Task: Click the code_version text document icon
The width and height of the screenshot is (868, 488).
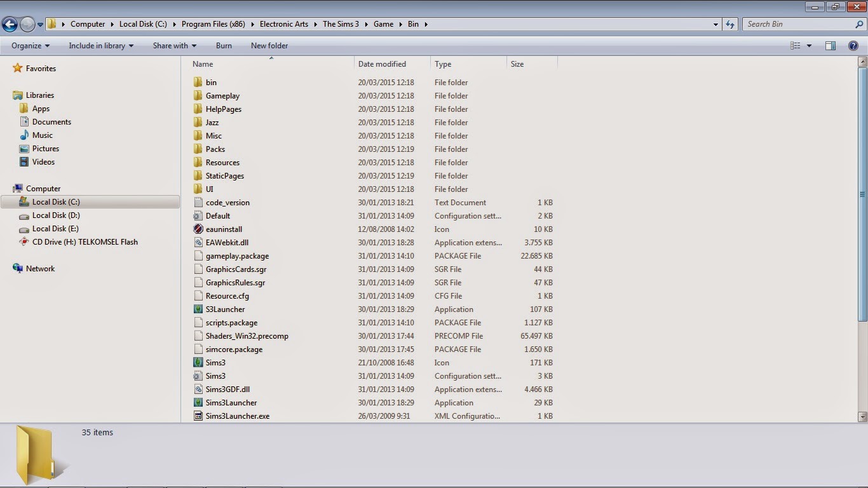Action: 198,203
